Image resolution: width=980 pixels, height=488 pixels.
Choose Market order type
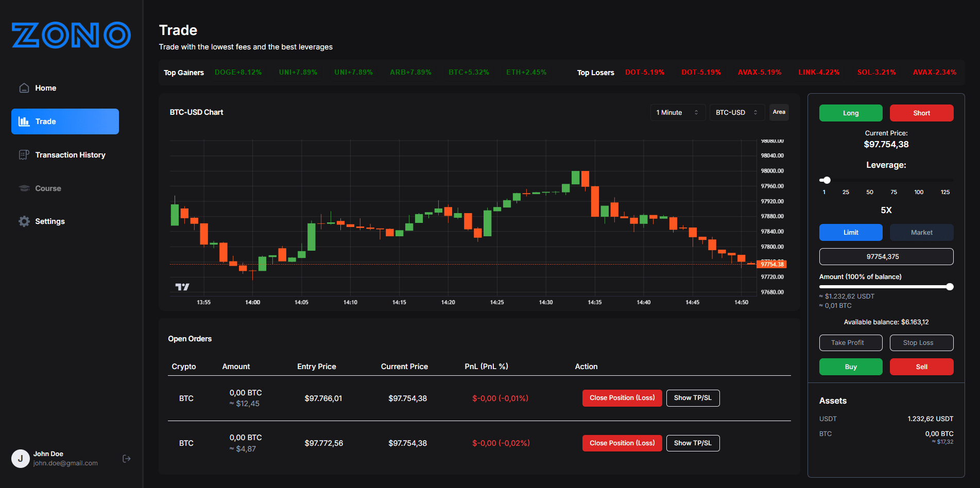click(922, 233)
